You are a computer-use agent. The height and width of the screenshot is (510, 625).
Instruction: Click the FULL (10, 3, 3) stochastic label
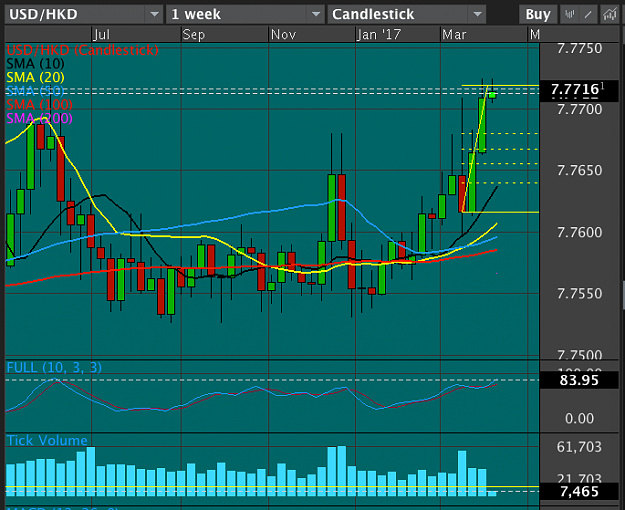tap(54, 367)
